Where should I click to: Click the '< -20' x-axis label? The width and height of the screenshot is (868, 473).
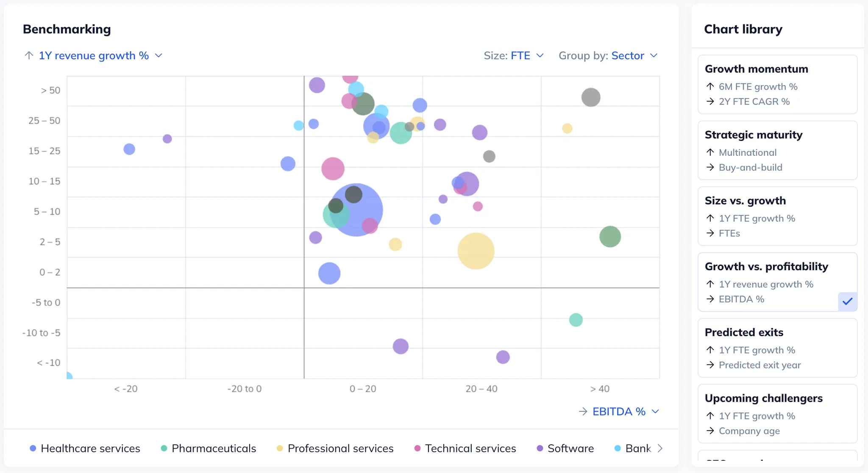[x=126, y=389]
